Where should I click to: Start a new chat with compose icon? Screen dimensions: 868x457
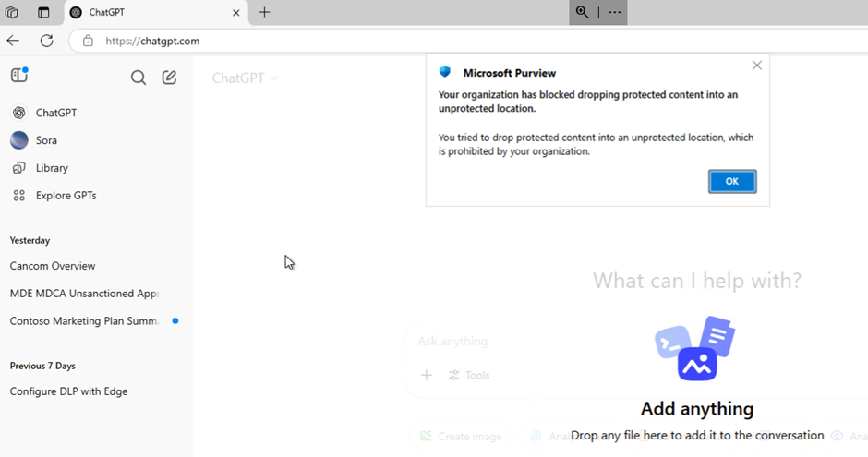tap(169, 78)
